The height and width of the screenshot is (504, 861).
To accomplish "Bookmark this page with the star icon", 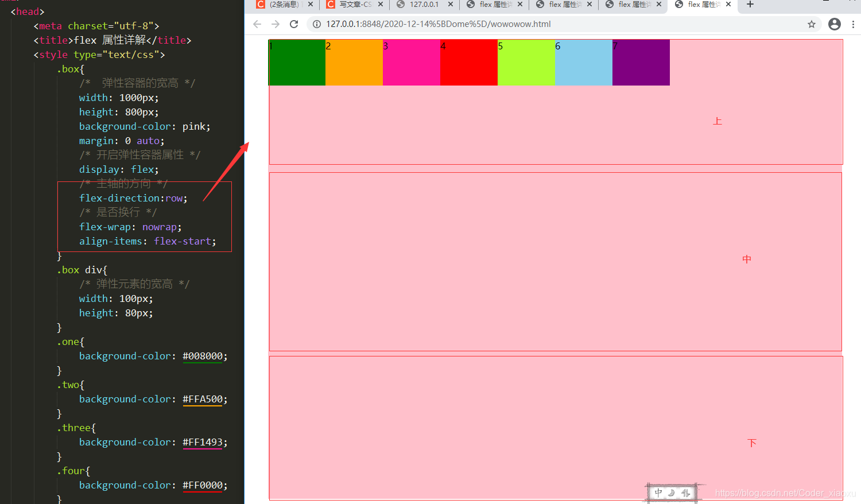I will point(811,24).
